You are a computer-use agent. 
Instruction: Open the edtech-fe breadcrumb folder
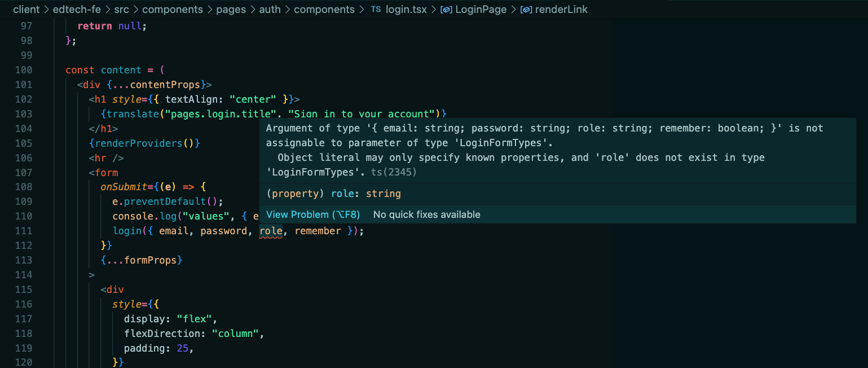point(77,10)
